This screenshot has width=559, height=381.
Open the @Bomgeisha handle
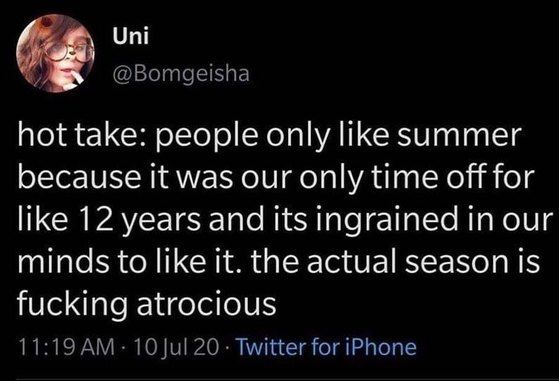pyautogui.click(x=181, y=75)
